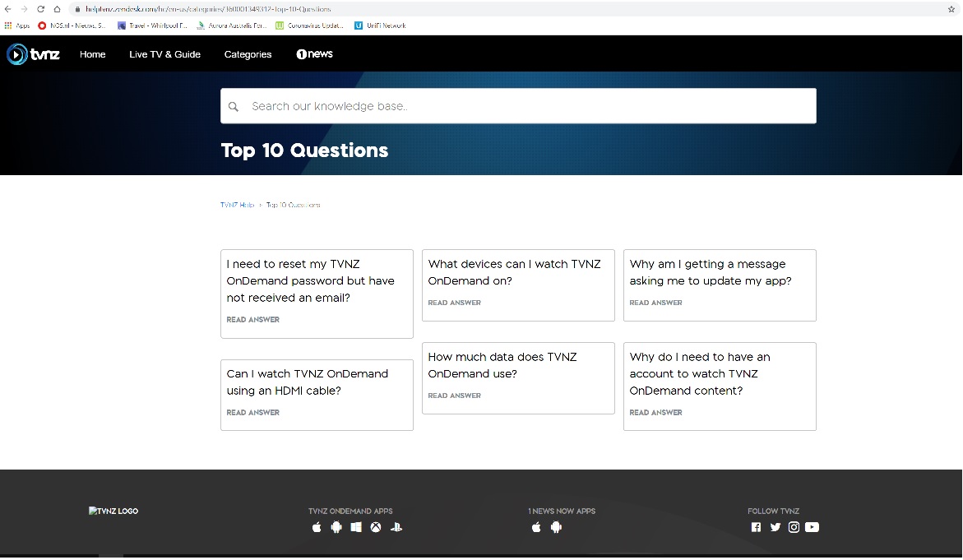This screenshot has height=560, width=963.
Task: Open 'Why do I need an account' question
Action: [700, 374]
